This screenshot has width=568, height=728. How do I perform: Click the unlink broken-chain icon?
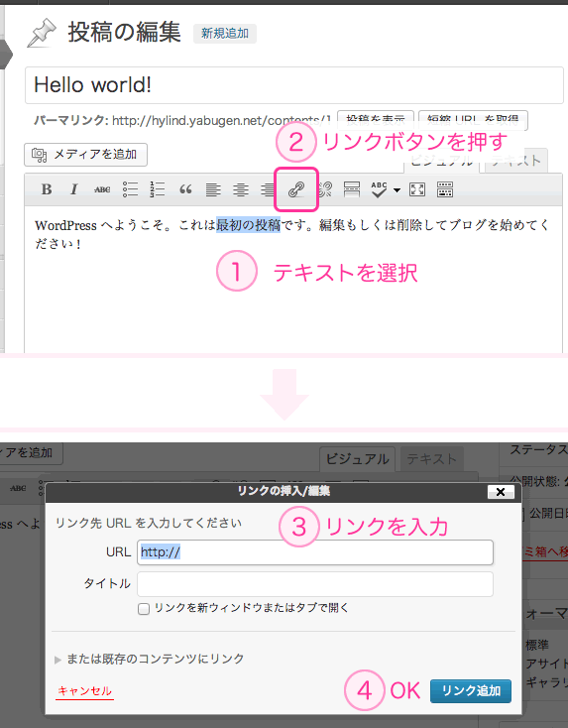point(324,189)
